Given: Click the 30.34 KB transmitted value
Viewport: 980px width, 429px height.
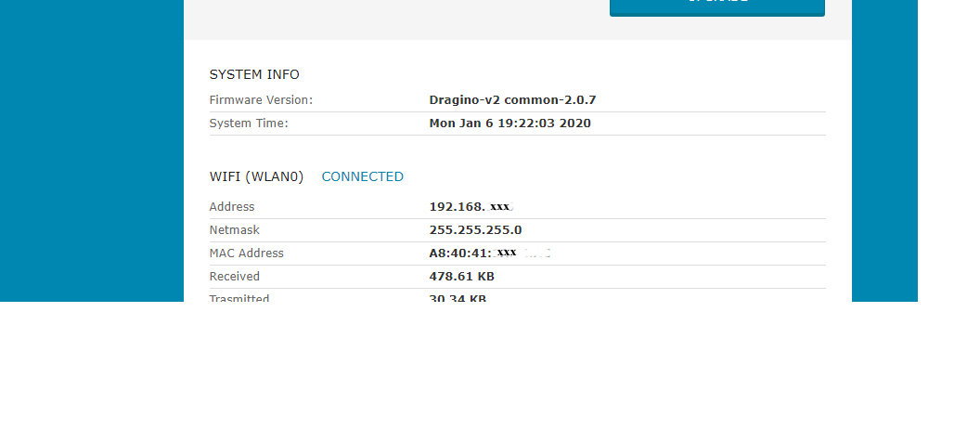Looking at the screenshot, I should pyautogui.click(x=458, y=298).
